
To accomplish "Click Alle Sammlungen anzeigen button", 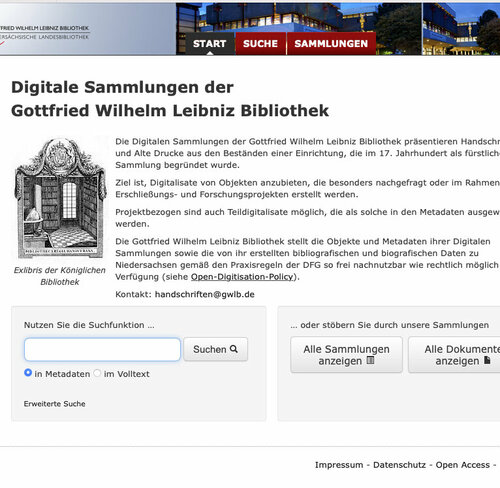I will click(x=346, y=355).
